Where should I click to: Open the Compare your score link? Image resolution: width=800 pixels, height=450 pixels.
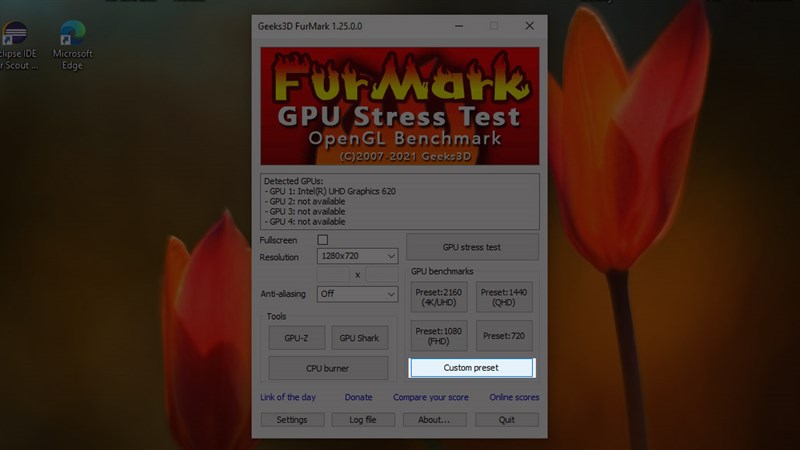tap(431, 397)
